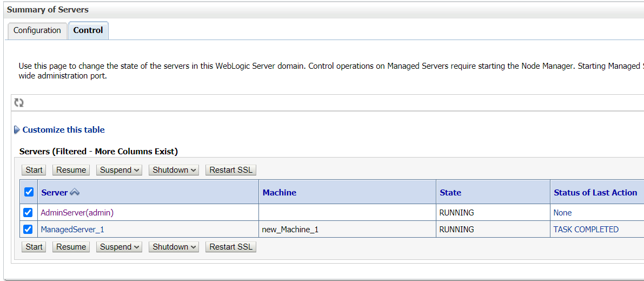Click the TASK COMPLETED status link
The height and width of the screenshot is (281, 644).
click(x=586, y=230)
